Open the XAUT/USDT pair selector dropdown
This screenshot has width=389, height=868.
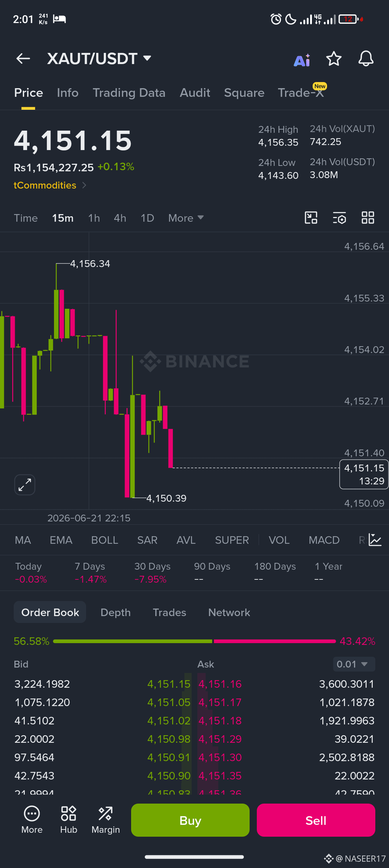point(99,58)
